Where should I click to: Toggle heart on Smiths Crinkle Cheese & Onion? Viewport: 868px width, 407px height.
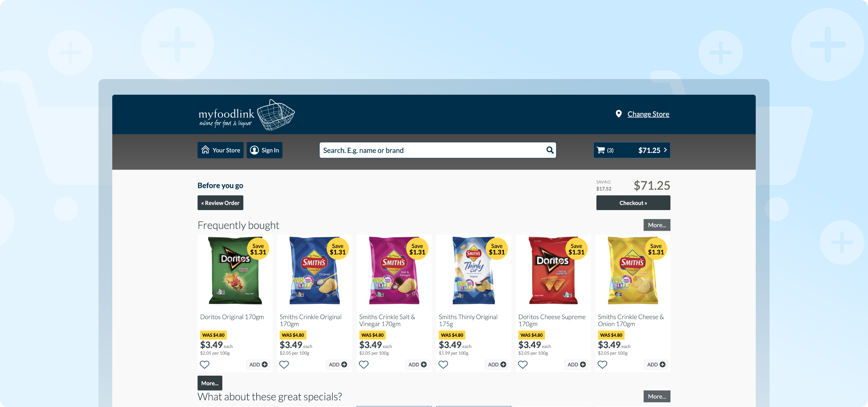tap(602, 365)
